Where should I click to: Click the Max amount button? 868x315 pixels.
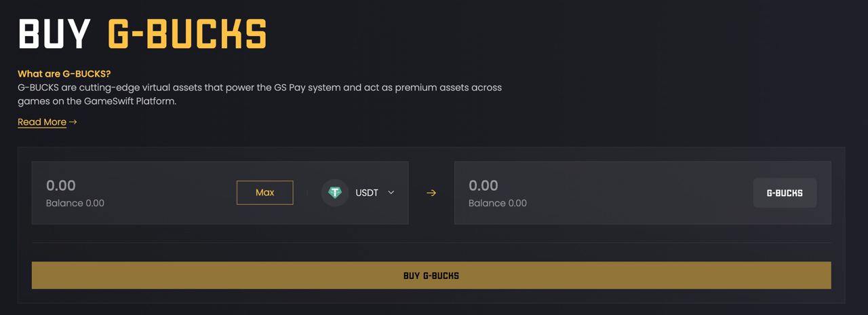[x=265, y=193]
